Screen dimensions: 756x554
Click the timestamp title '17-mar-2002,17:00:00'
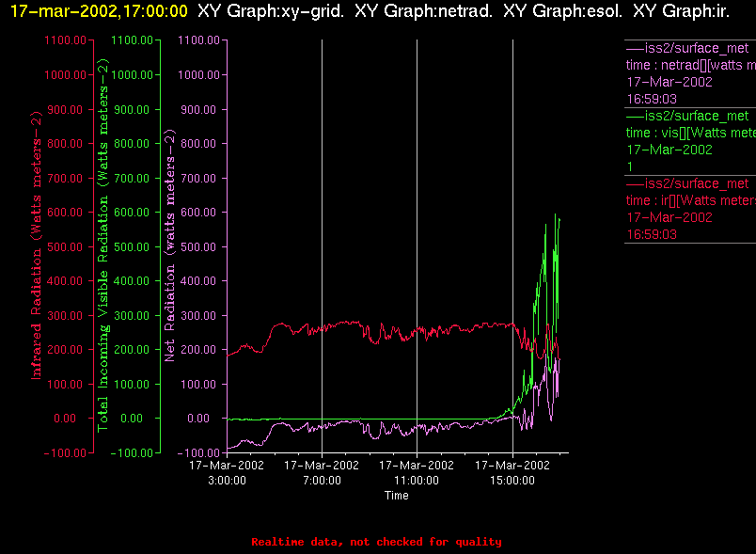click(x=99, y=11)
